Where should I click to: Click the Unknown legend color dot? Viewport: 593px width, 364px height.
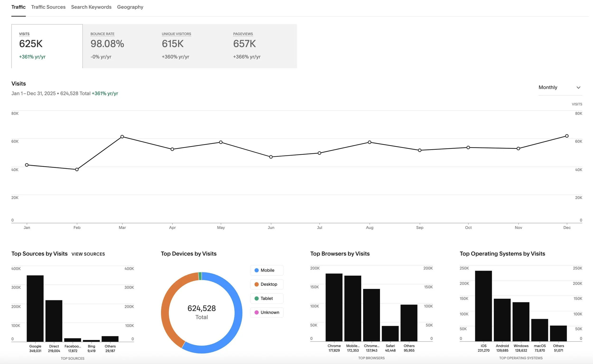pyautogui.click(x=257, y=312)
